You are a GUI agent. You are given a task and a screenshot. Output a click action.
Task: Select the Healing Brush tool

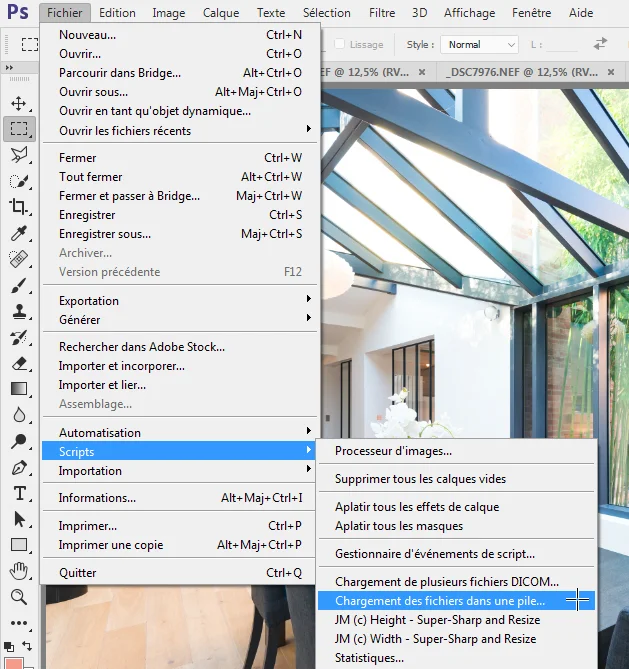pyautogui.click(x=19, y=259)
